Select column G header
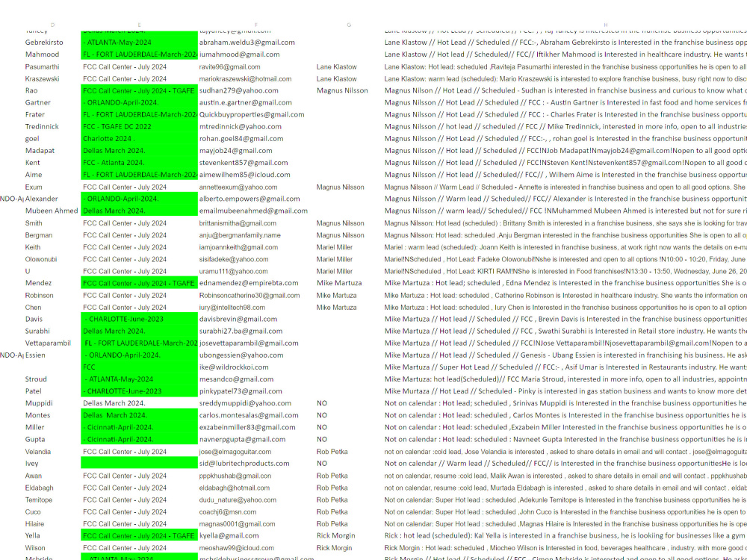The width and height of the screenshot is (747, 560). [349, 25]
